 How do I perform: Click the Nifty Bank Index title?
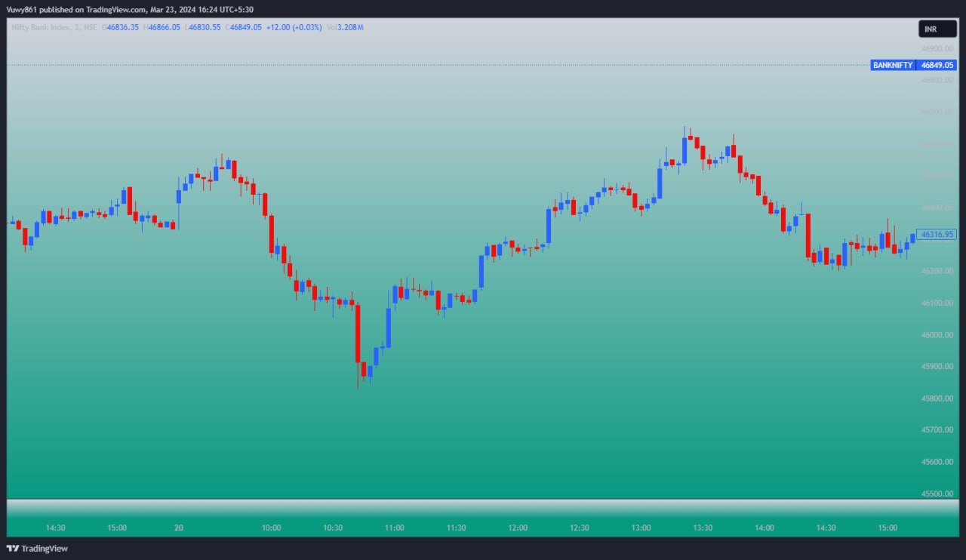tap(43, 27)
